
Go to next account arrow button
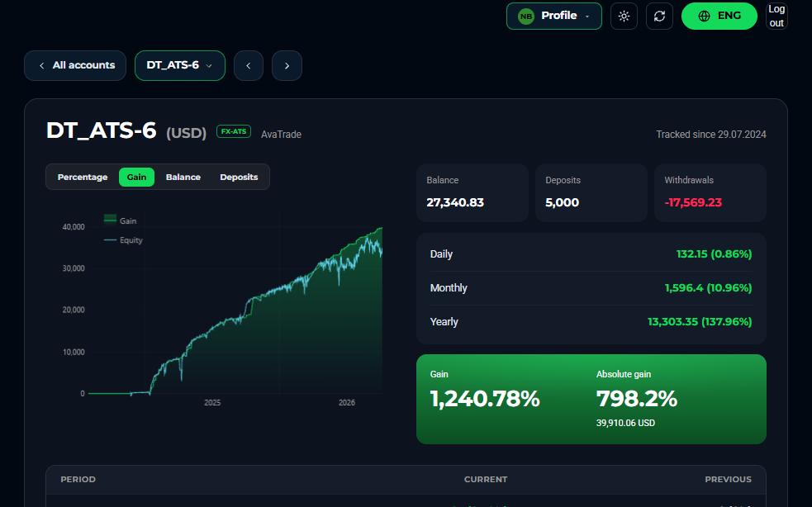pos(287,66)
